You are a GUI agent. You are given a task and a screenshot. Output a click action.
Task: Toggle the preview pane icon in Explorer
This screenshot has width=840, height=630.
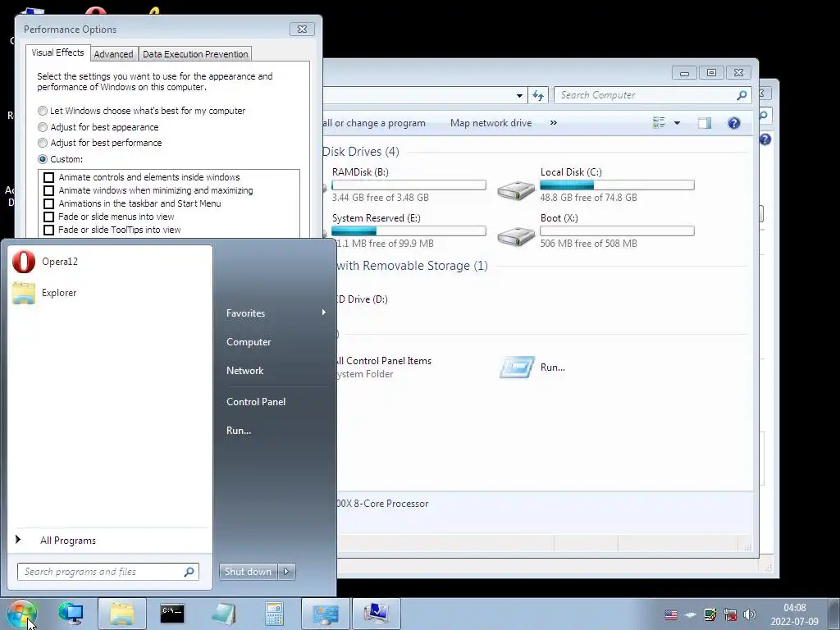click(x=705, y=123)
